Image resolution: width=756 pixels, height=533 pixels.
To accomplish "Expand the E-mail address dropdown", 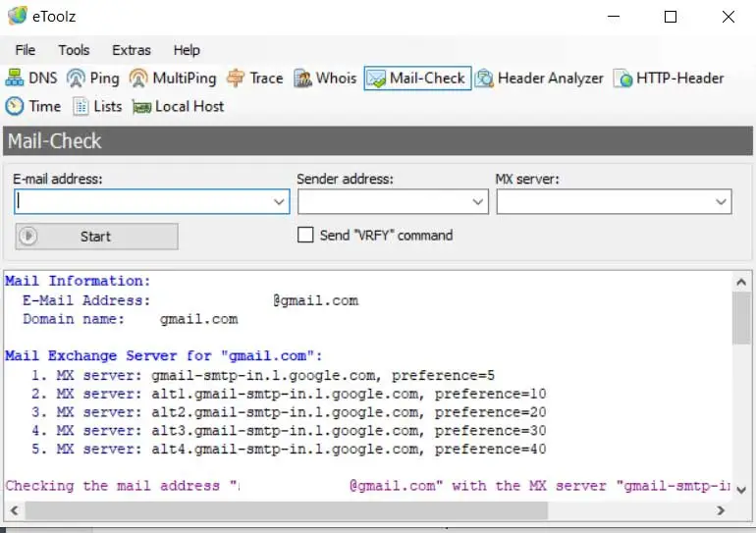I will pos(279,202).
